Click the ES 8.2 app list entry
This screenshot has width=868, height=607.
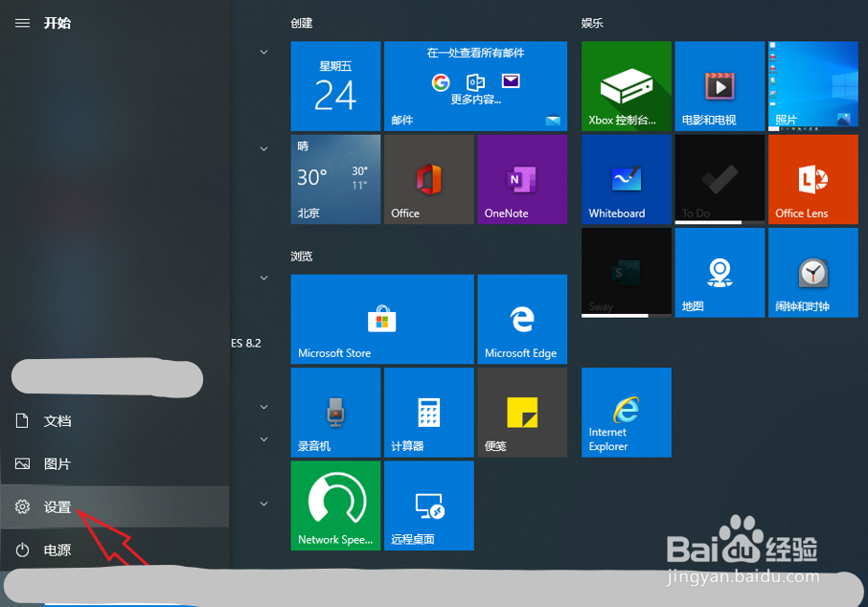point(246,343)
